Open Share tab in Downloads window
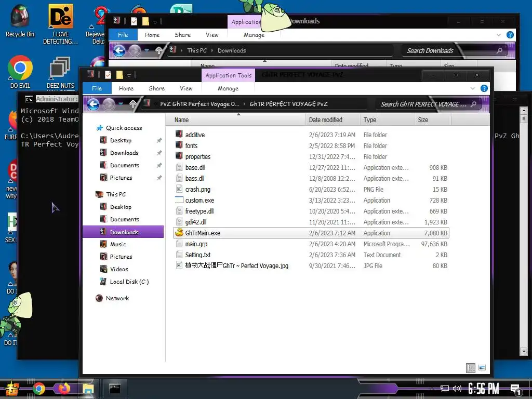 [182, 35]
